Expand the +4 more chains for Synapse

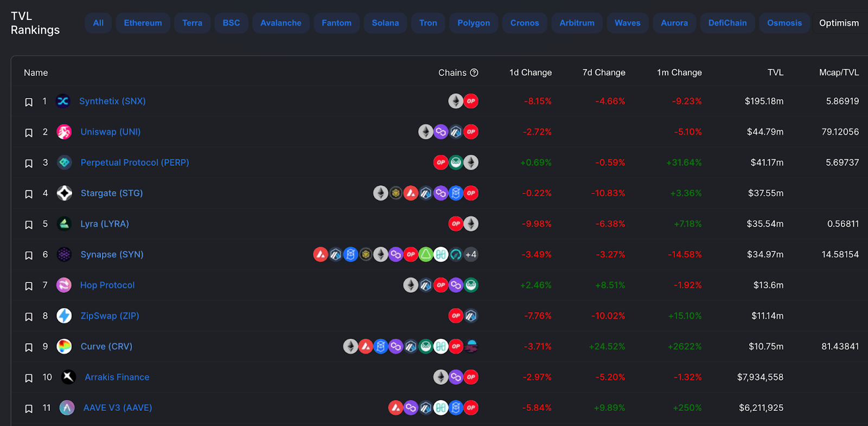[x=471, y=254]
